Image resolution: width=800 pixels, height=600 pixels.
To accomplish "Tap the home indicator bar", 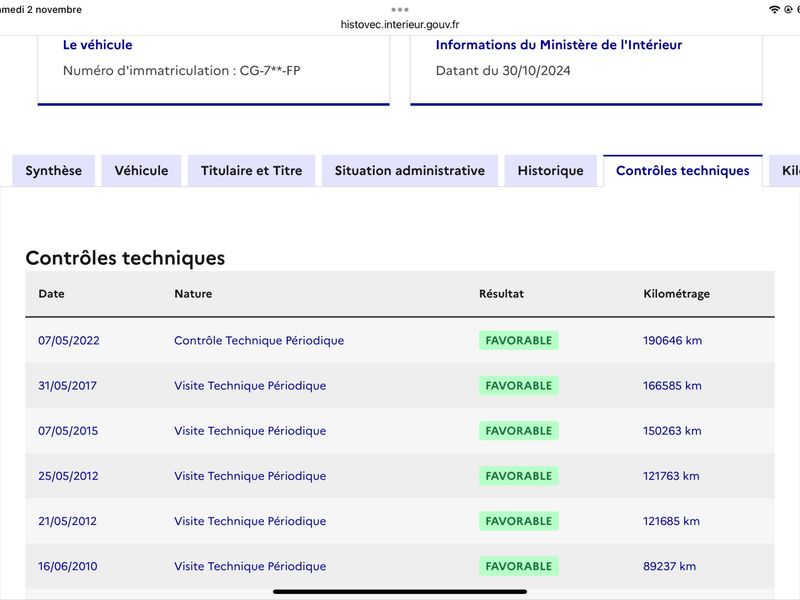I will point(400,592).
